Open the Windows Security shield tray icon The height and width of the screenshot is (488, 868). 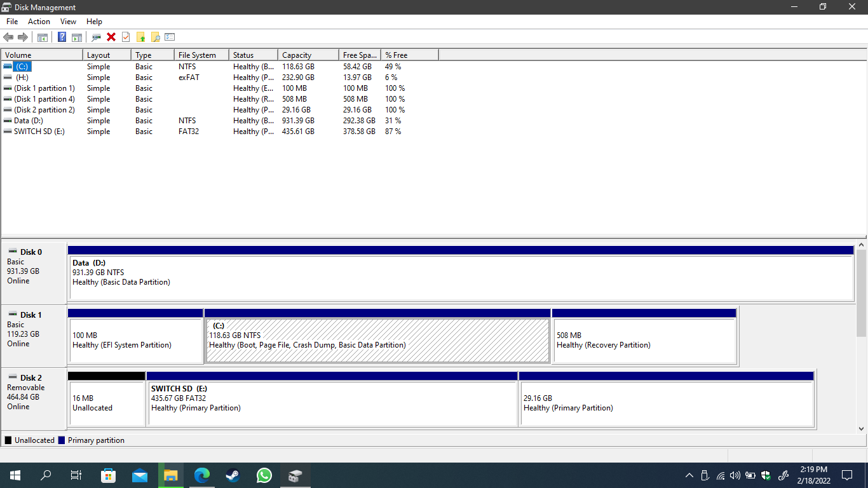766,475
